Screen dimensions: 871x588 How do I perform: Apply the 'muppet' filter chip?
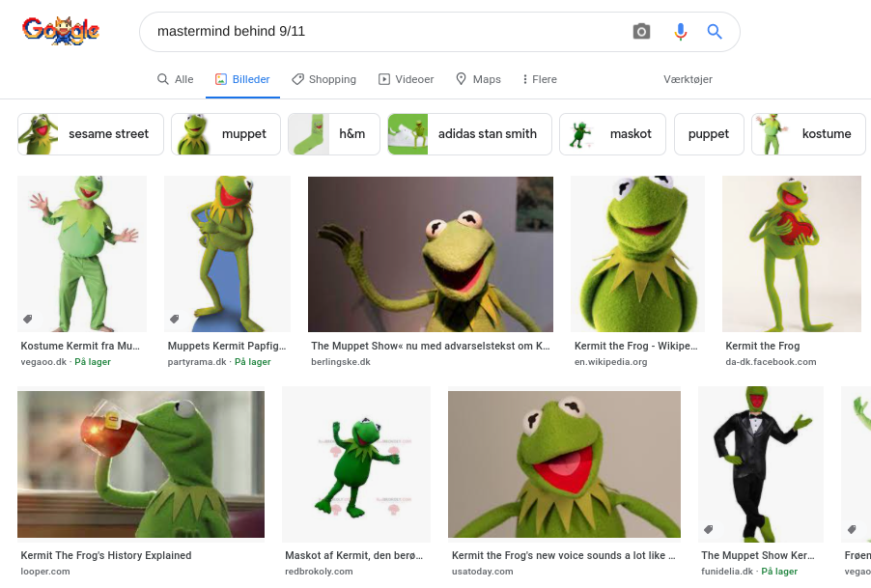click(225, 133)
